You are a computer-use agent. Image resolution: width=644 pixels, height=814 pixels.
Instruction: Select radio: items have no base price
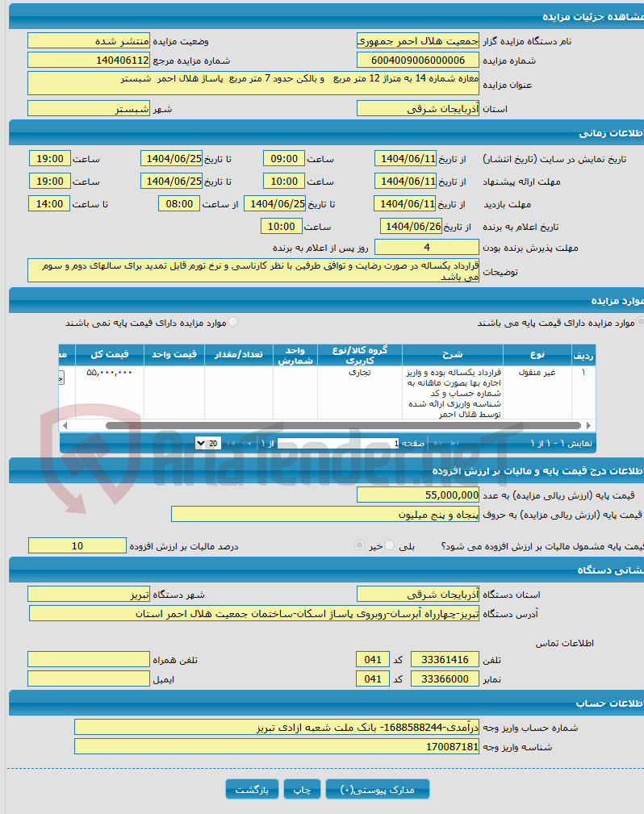(232, 323)
